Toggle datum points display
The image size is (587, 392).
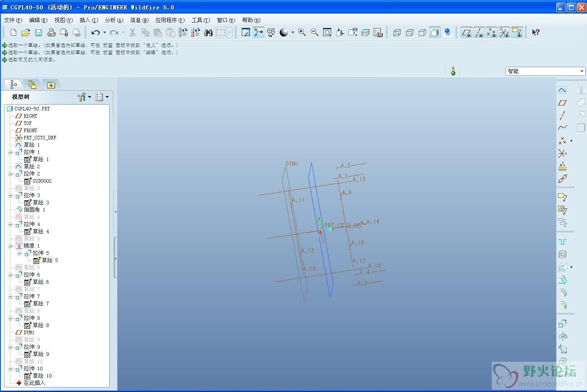tap(492, 32)
